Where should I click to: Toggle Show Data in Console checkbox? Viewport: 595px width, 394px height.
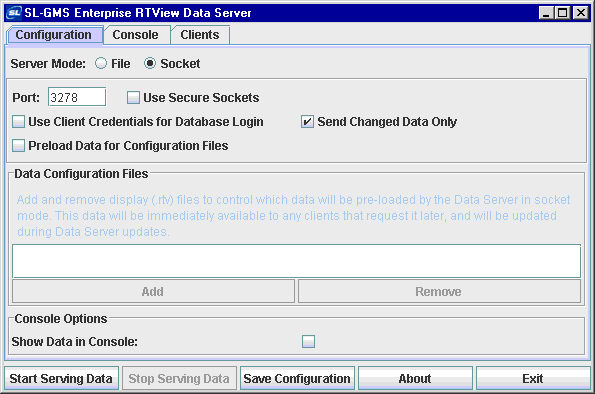click(308, 341)
